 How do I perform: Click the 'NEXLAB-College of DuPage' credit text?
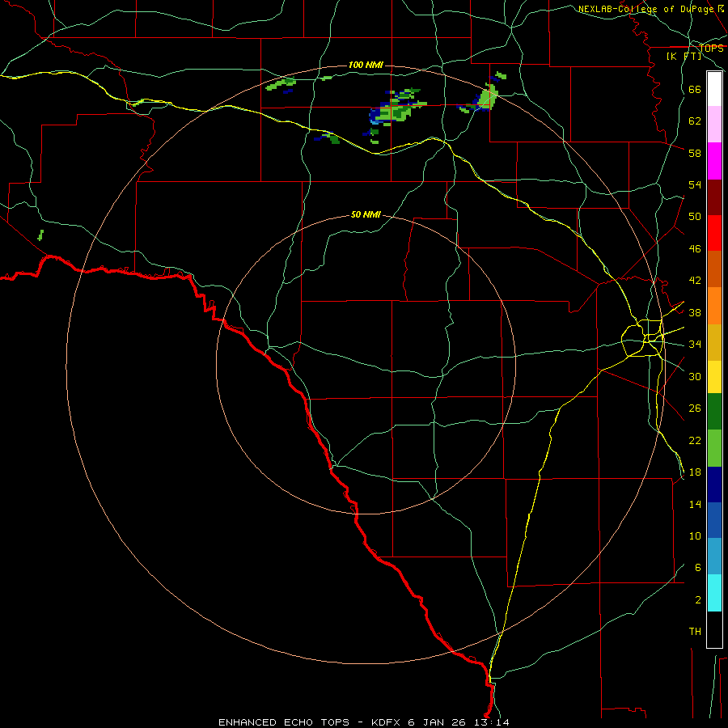pyautogui.click(x=645, y=9)
